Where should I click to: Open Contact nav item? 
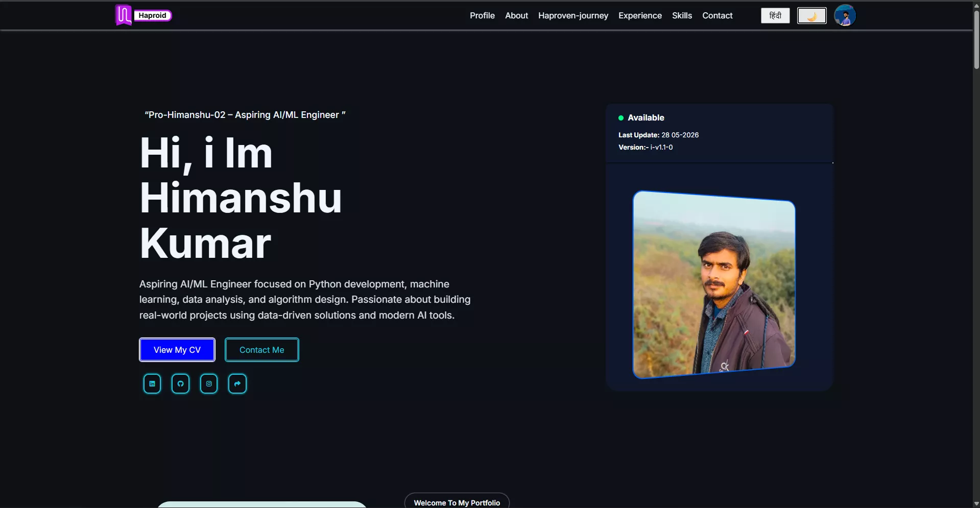pos(717,16)
